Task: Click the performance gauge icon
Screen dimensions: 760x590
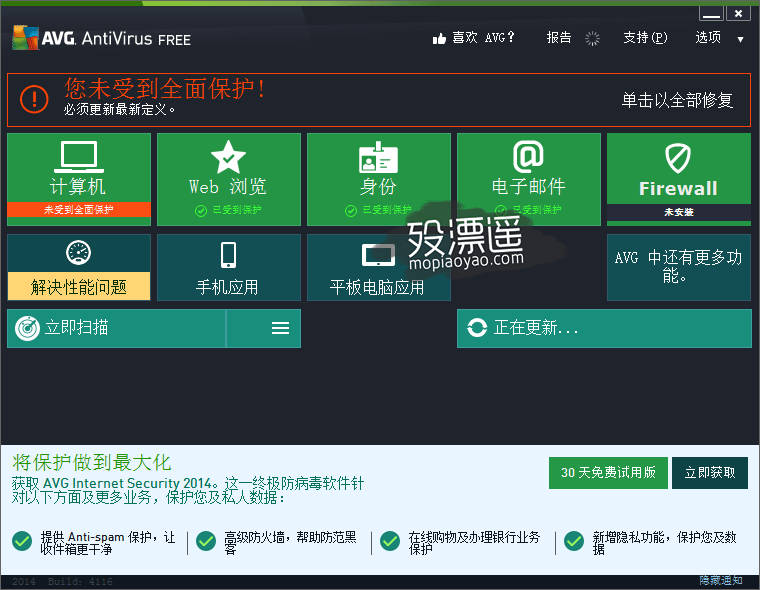Action: click(x=79, y=253)
